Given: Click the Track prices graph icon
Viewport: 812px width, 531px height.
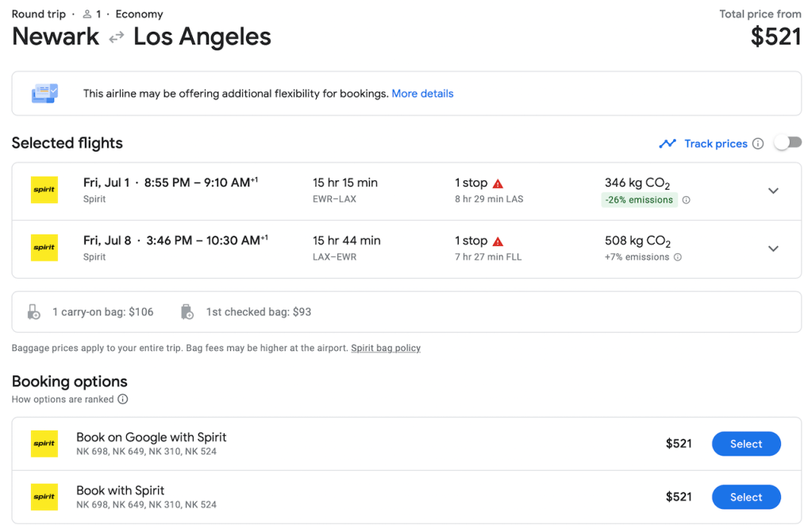Looking at the screenshot, I should click(x=668, y=144).
